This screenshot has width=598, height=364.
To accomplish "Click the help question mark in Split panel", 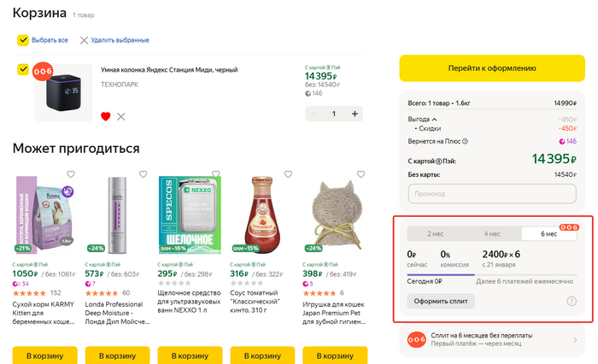I will pyautogui.click(x=572, y=301).
